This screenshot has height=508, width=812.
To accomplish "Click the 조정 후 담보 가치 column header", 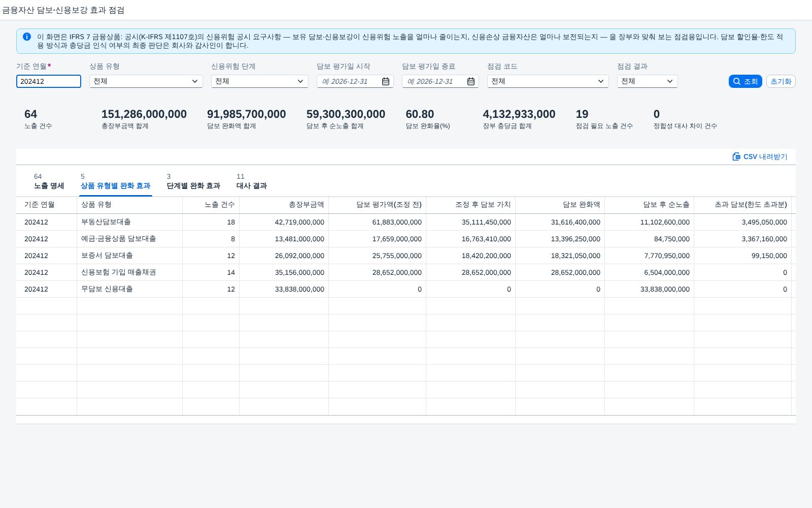I will (471, 205).
